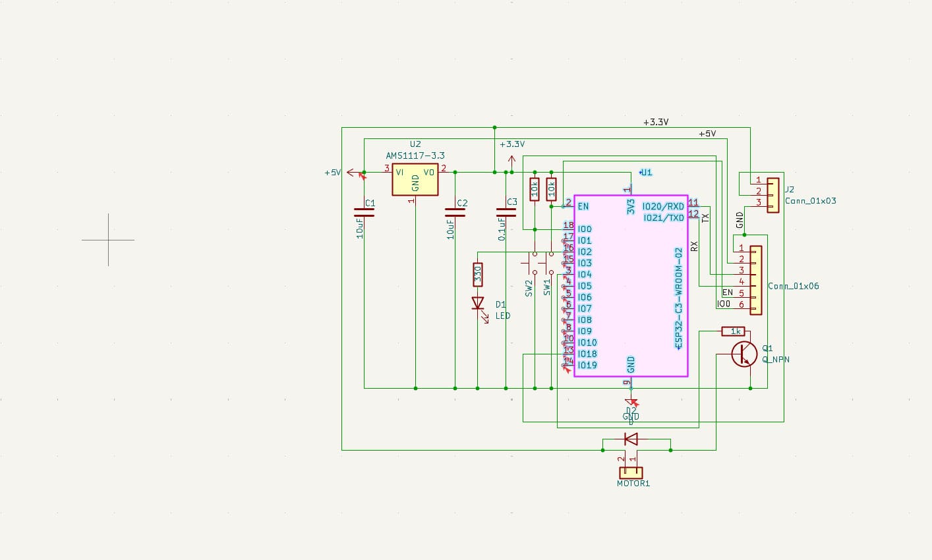Viewport: 932px width, 560px height.
Task: Click the LED symbol D1
Action: (477, 303)
